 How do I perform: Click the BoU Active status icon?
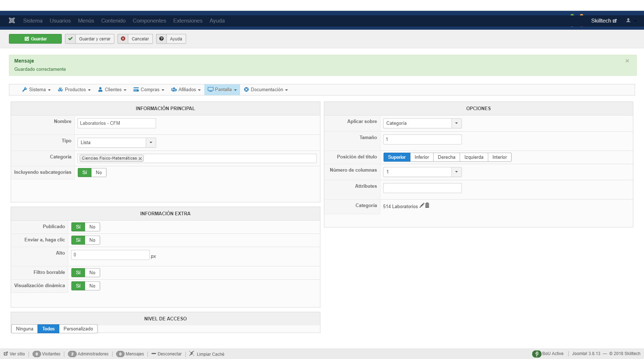[x=536, y=354]
